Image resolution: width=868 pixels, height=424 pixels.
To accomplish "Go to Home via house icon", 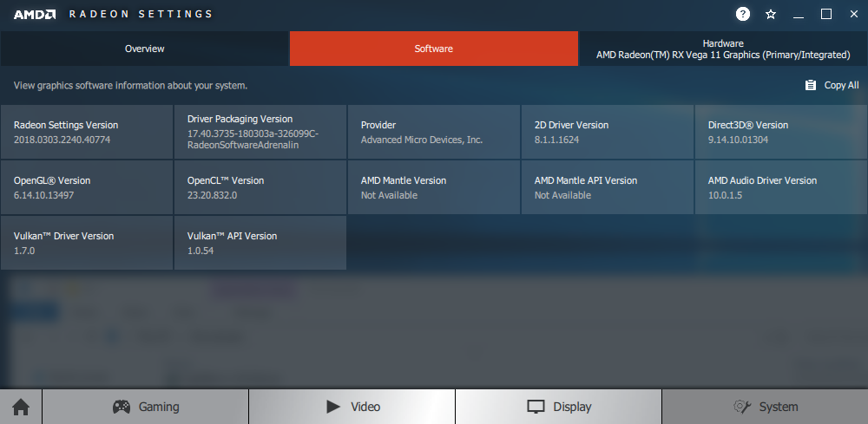I will click(21, 407).
